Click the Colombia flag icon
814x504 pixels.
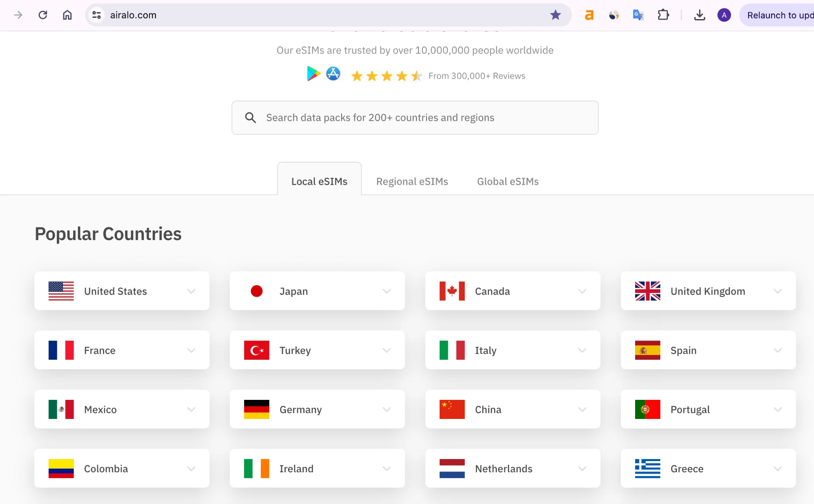coord(61,469)
